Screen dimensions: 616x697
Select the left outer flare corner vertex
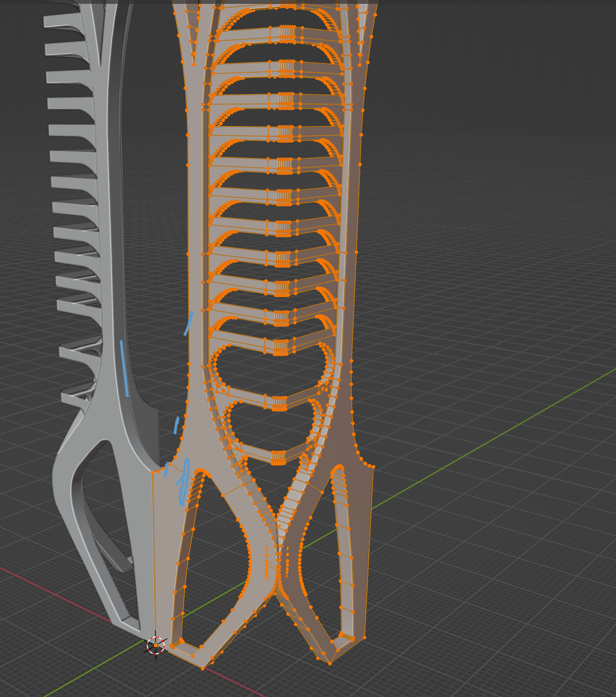[153, 473]
